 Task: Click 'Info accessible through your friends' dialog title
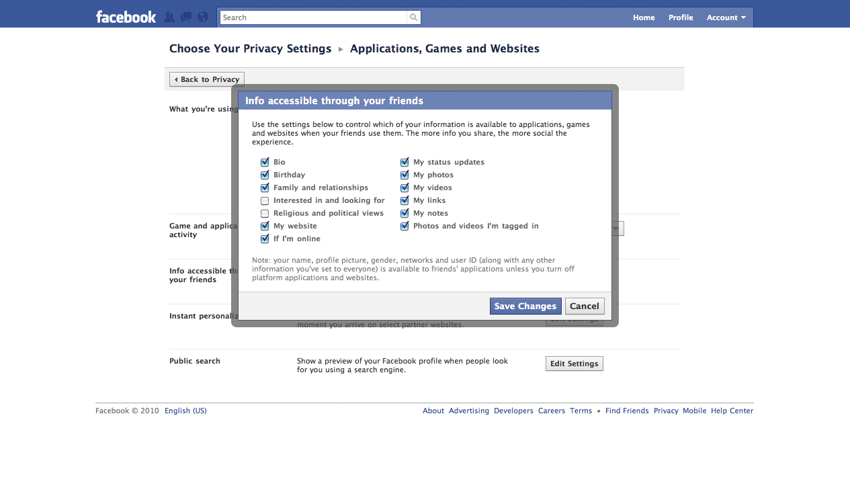(334, 101)
